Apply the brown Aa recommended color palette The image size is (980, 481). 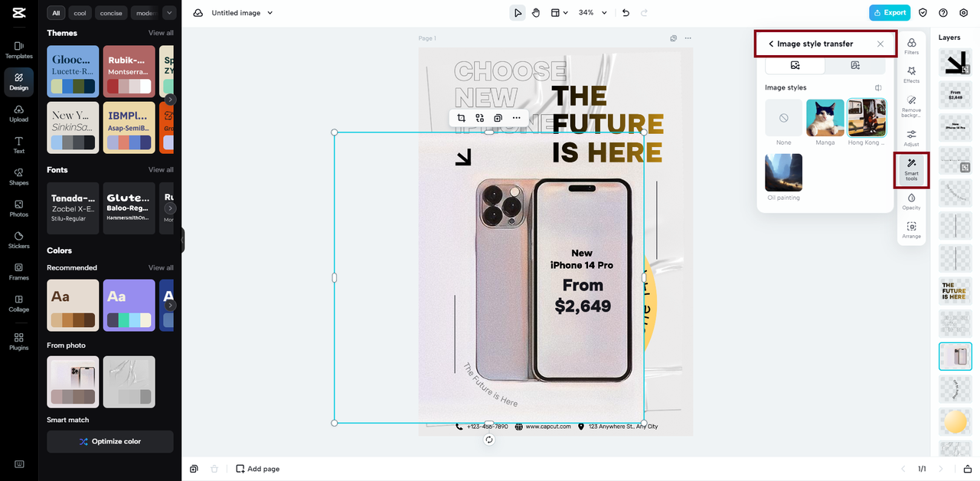73,305
